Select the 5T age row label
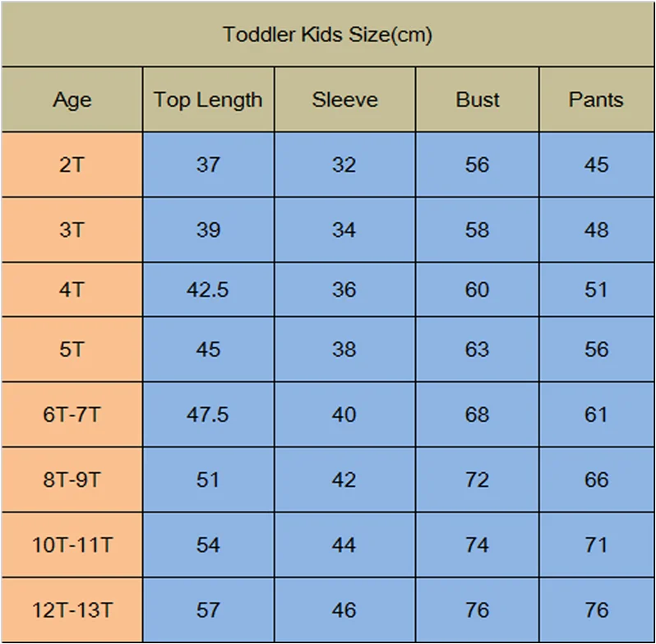This screenshot has width=656, height=644. pyautogui.click(x=72, y=349)
